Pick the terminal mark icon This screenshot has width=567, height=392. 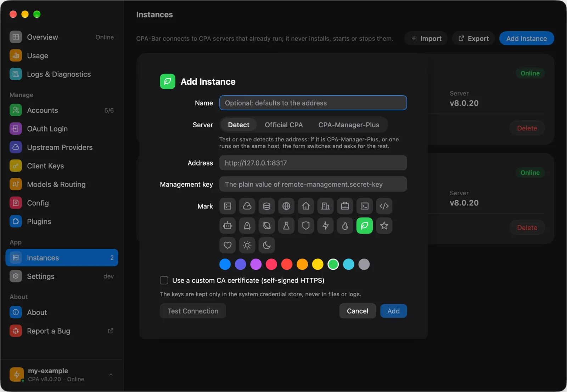pos(365,206)
